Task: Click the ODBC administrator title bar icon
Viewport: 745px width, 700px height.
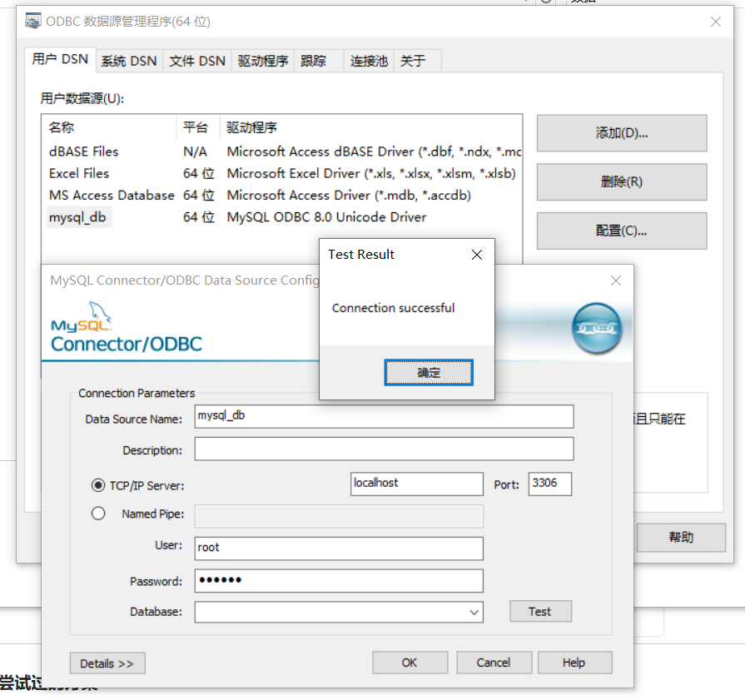Action: point(33,22)
